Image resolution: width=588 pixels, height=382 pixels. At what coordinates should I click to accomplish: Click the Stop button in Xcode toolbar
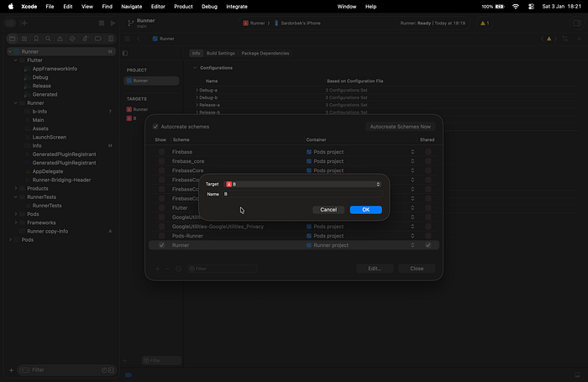point(102,24)
